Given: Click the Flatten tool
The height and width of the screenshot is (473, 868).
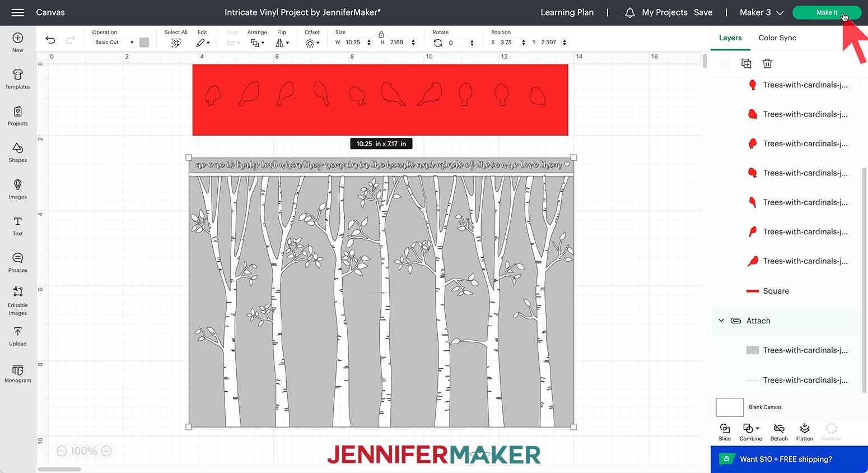Looking at the screenshot, I should pyautogui.click(x=805, y=432).
